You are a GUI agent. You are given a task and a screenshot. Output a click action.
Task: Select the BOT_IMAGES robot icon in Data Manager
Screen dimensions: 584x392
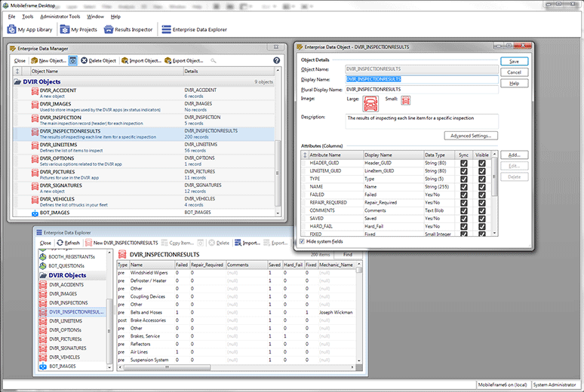35,213
